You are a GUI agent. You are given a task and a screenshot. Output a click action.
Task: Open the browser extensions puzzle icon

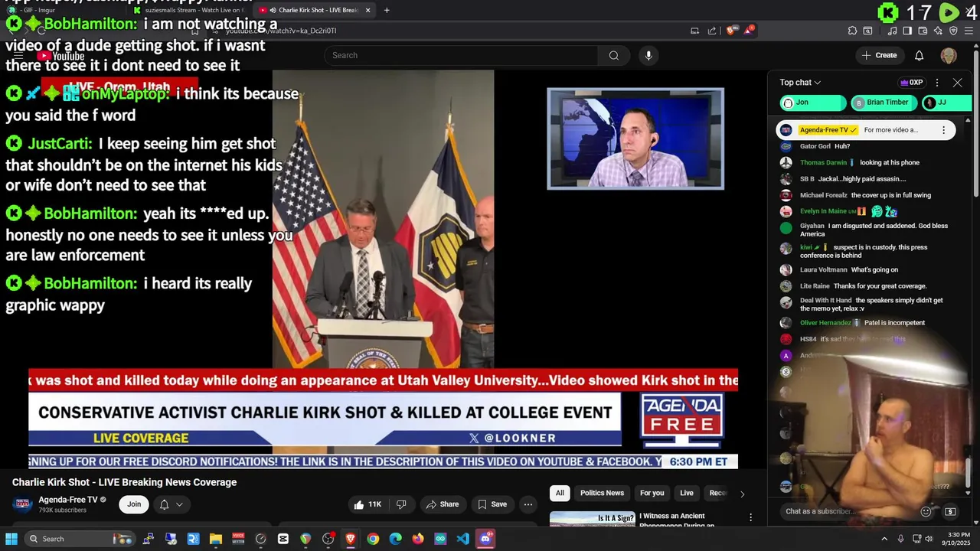pyautogui.click(x=852, y=31)
